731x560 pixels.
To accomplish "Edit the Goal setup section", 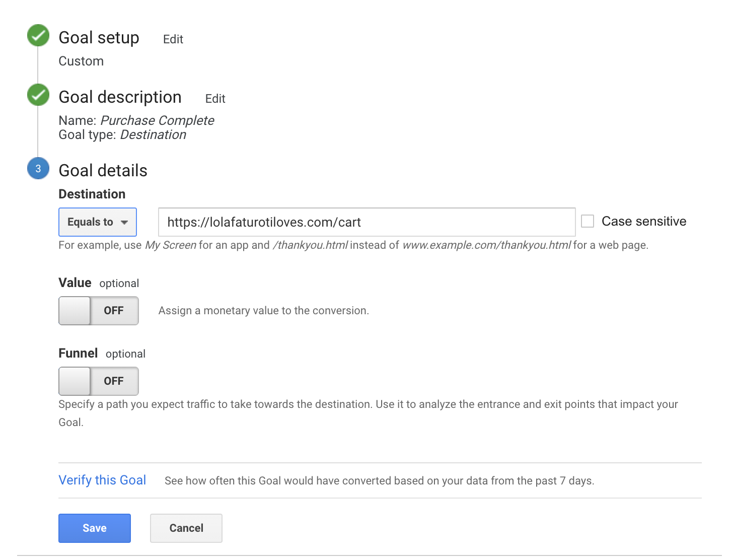I will [173, 39].
